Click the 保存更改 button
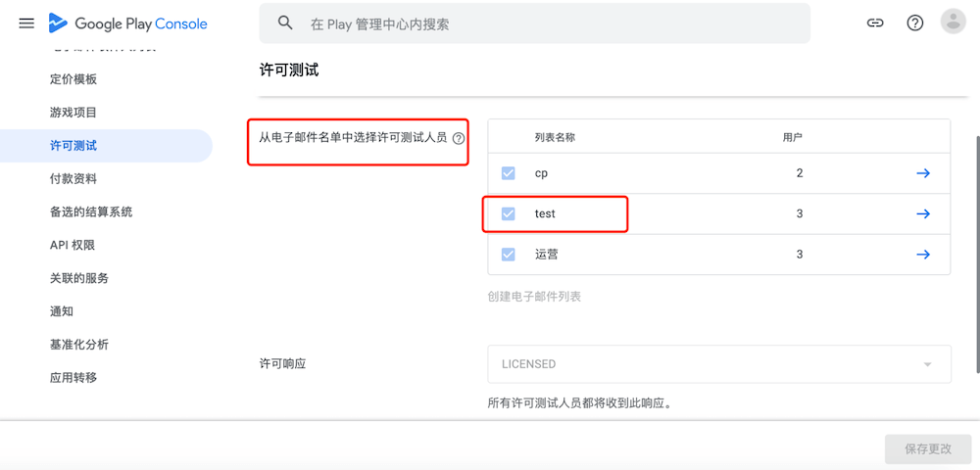This screenshot has width=980, height=470. pos(927,448)
